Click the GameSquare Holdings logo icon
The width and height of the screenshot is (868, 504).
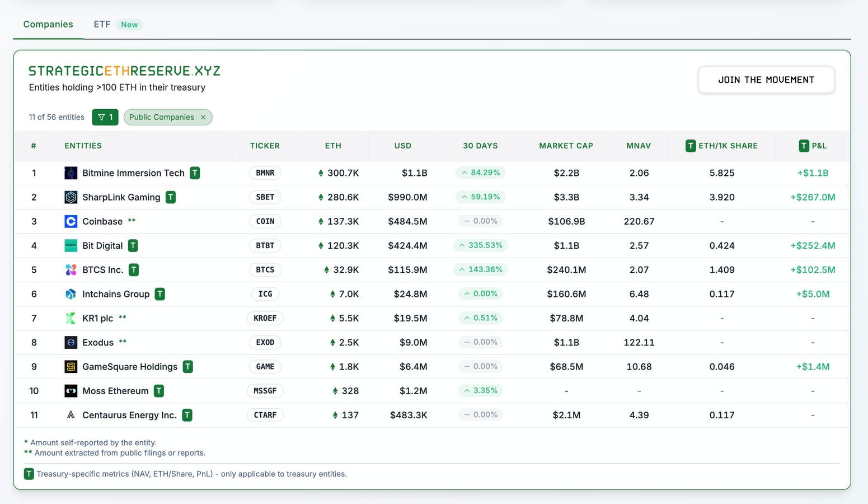click(71, 367)
